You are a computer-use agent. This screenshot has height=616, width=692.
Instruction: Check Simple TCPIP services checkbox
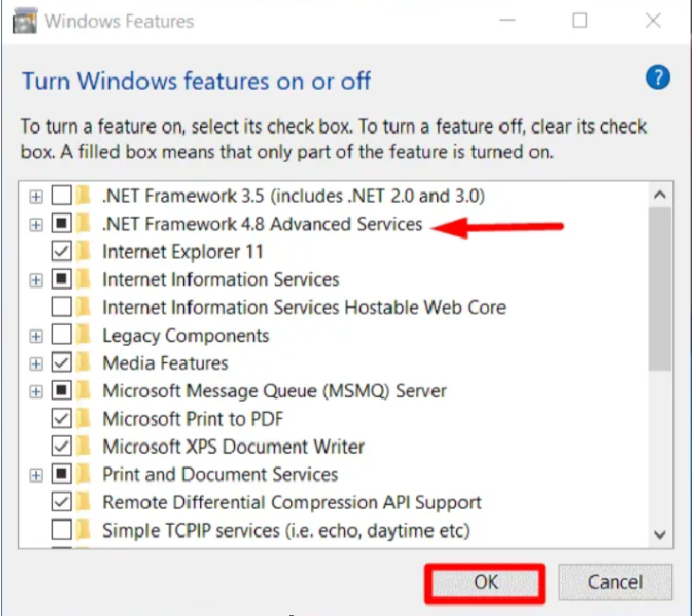click(62, 530)
